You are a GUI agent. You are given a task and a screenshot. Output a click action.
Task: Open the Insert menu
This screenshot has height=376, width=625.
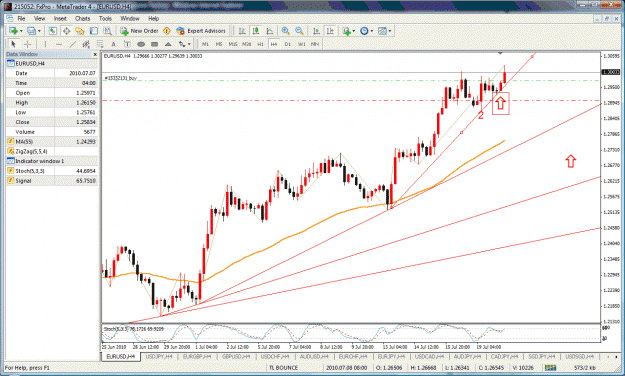60,18
